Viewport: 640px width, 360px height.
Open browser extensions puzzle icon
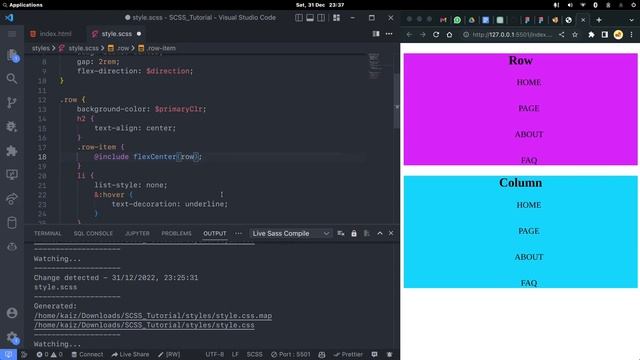point(591,35)
